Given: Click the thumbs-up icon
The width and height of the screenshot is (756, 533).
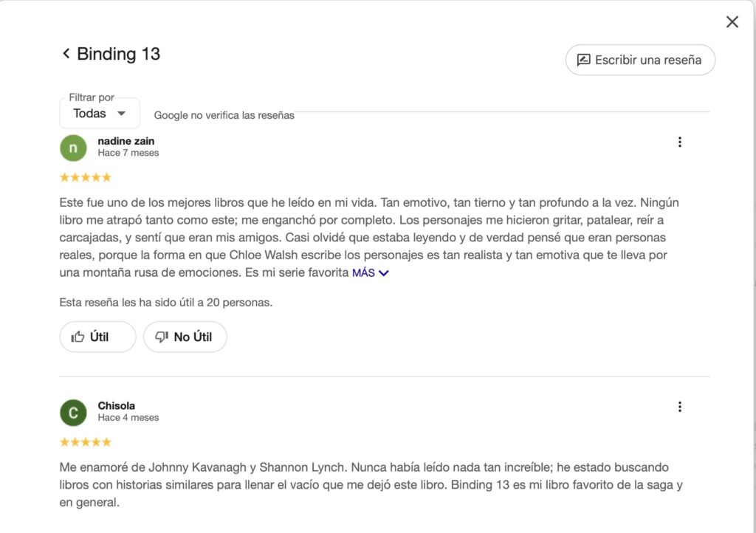Looking at the screenshot, I should [78, 337].
